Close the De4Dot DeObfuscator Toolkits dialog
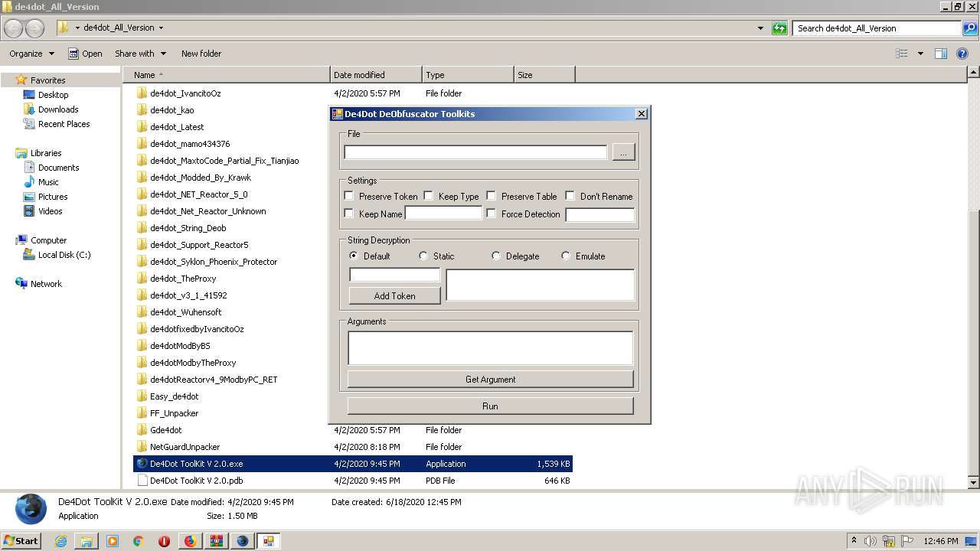 click(642, 114)
